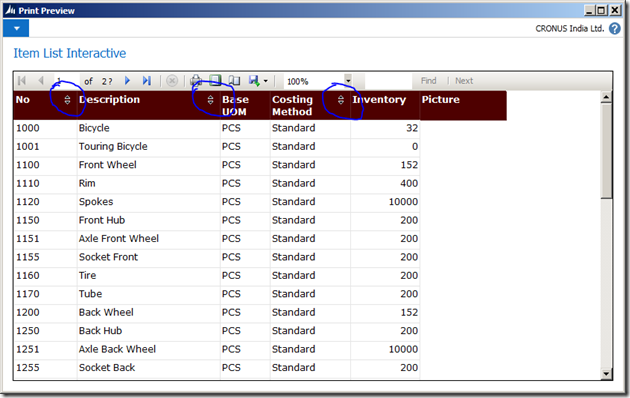Go to previous page in report toolbar
The height and width of the screenshot is (398, 630).
[41, 81]
